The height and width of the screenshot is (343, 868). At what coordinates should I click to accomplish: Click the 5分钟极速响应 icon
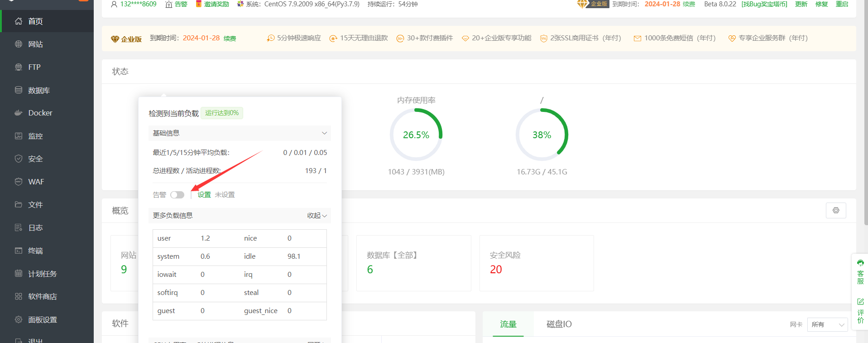(x=271, y=38)
